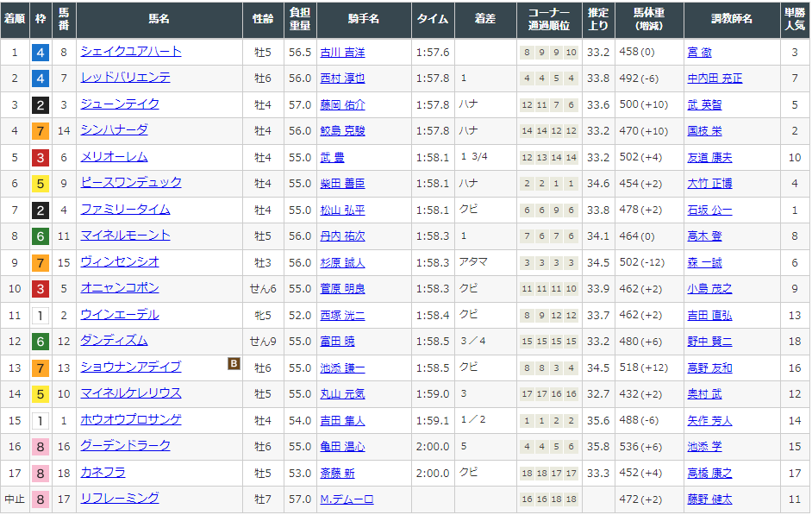Click black frame 2 box in ジューンテイク row
This screenshot has height=515, width=812.
(x=40, y=105)
